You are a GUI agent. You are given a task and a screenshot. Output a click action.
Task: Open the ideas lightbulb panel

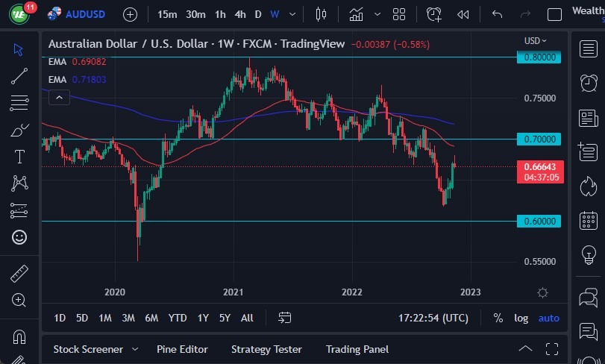[589, 255]
